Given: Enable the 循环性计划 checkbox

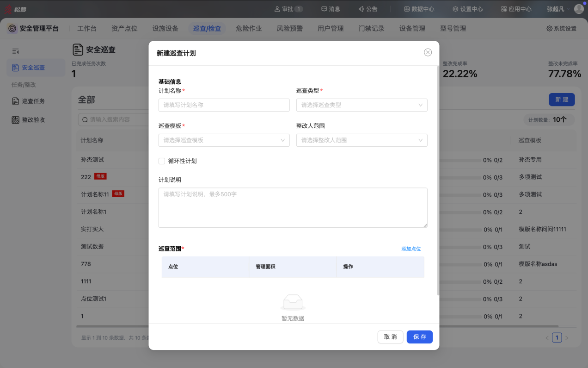Looking at the screenshot, I should coord(162,161).
